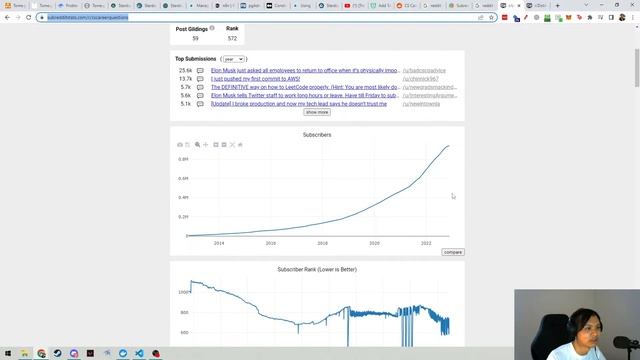The image size is (640, 360).
Task: Open comments icon for the 5.1k broke production post
Action: 200,104
